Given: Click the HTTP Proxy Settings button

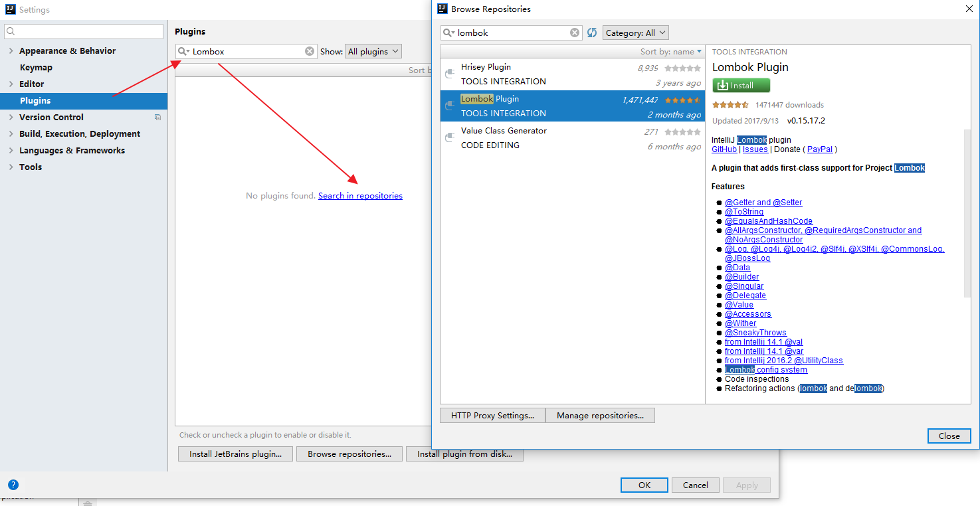Looking at the screenshot, I should click(492, 416).
